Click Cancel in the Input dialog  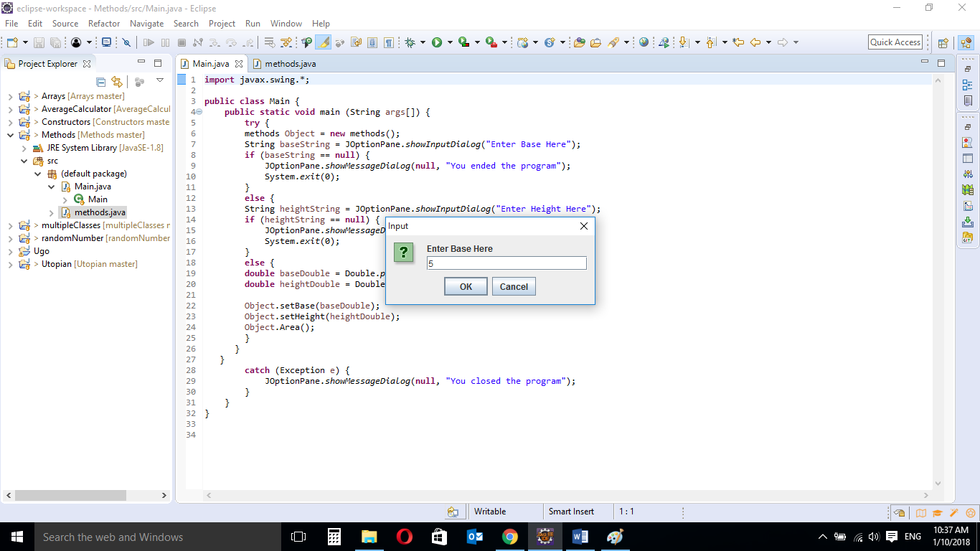point(514,287)
